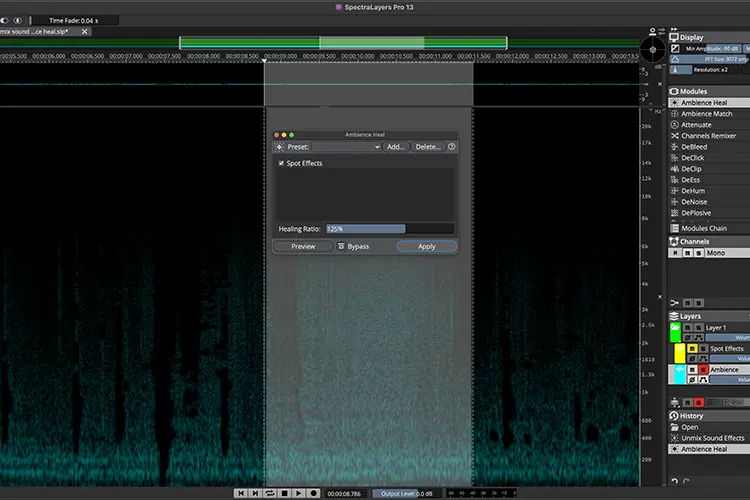Open the Ambience Heal help icon

pyautogui.click(x=452, y=147)
